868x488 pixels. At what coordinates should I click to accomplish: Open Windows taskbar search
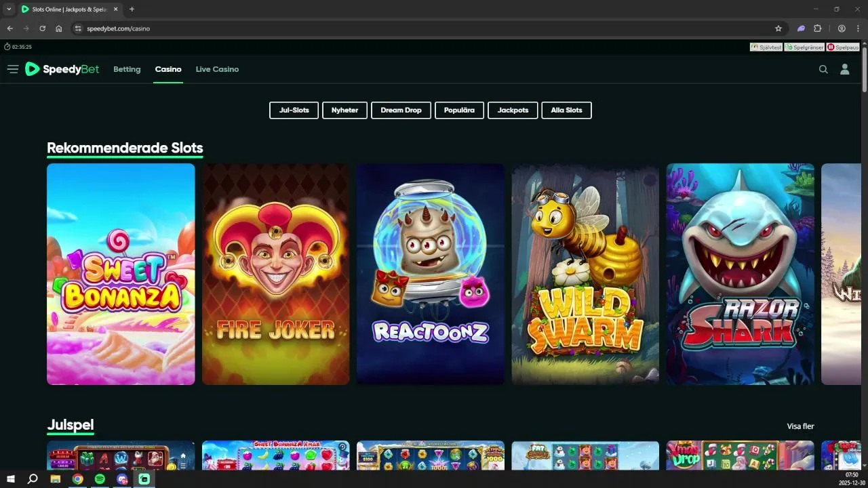click(x=33, y=479)
